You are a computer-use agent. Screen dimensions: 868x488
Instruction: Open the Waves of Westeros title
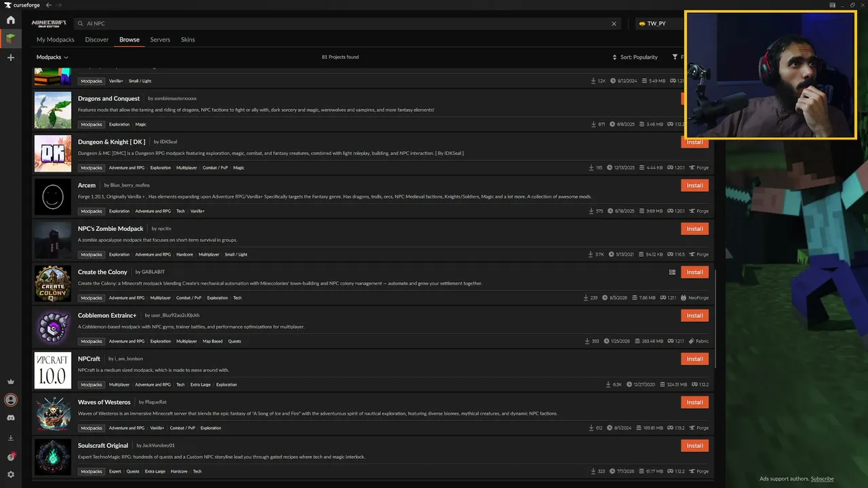104,403
